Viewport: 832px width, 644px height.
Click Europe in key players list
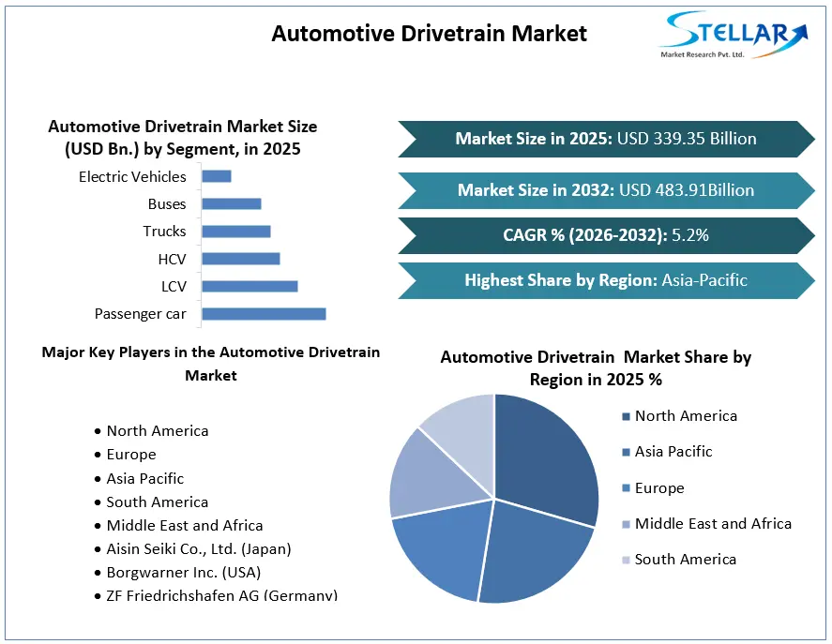tap(131, 455)
